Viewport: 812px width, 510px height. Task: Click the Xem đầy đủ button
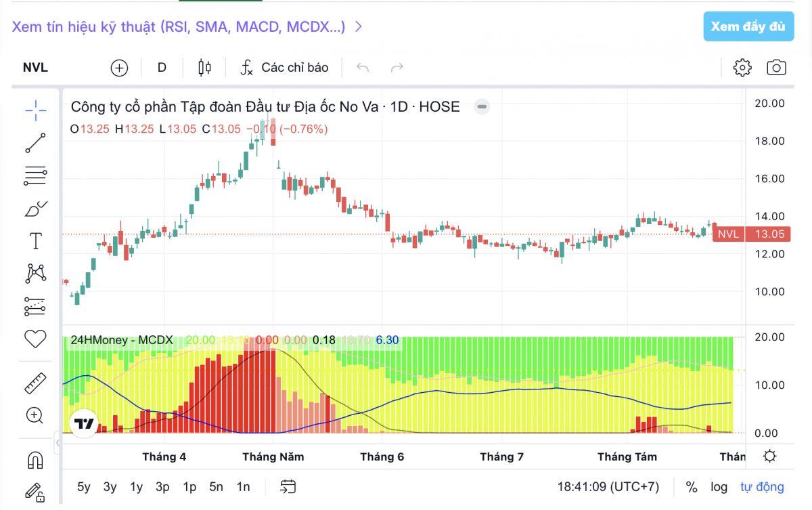(x=748, y=26)
